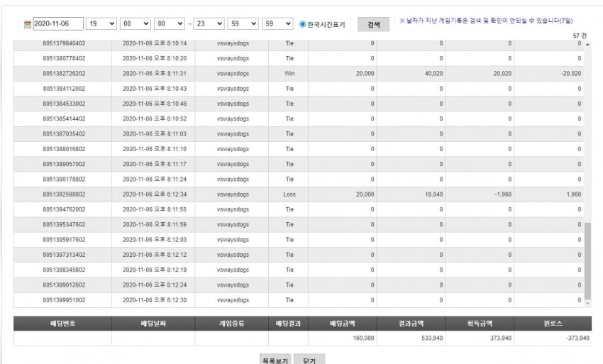This screenshot has width=603, height=364.
Task: Select bet number 8051394762002
Action: tap(64, 209)
